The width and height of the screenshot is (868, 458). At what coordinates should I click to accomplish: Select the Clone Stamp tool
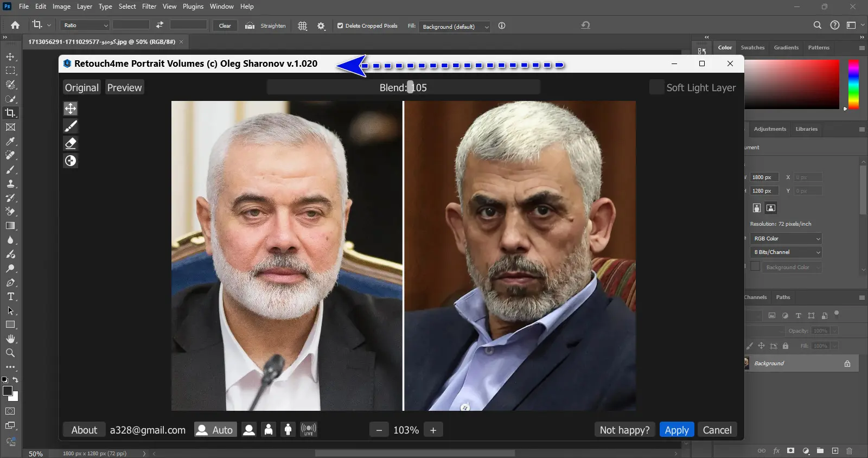click(10, 183)
